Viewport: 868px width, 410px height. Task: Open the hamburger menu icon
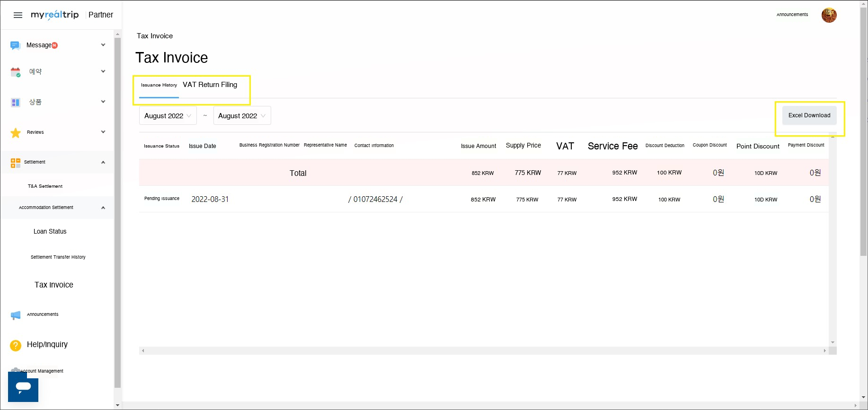coord(18,15)
